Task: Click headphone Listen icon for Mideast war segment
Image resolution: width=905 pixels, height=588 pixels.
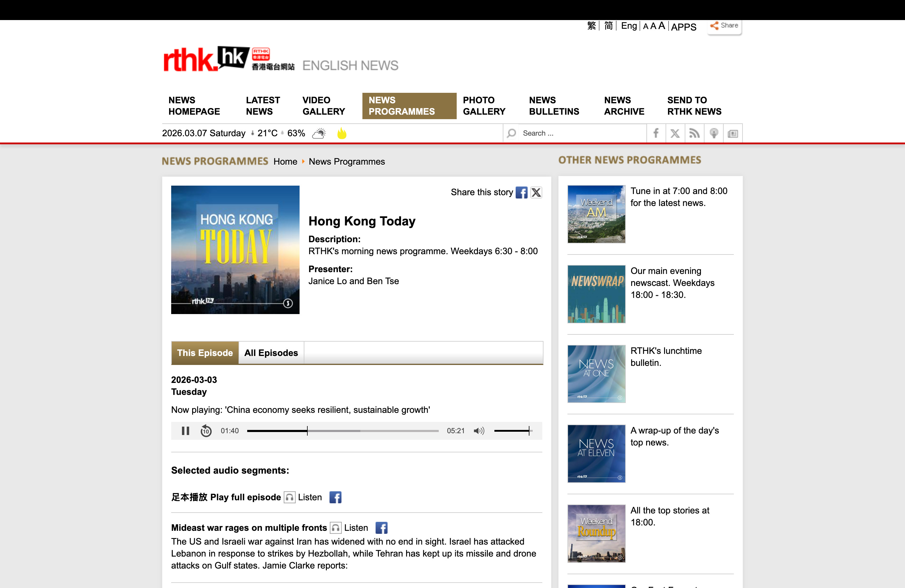Action: pos(335,528)
